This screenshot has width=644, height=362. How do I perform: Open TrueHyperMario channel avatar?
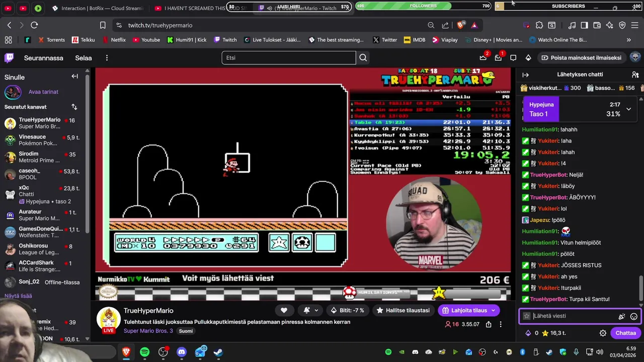[x=109, y=319]
